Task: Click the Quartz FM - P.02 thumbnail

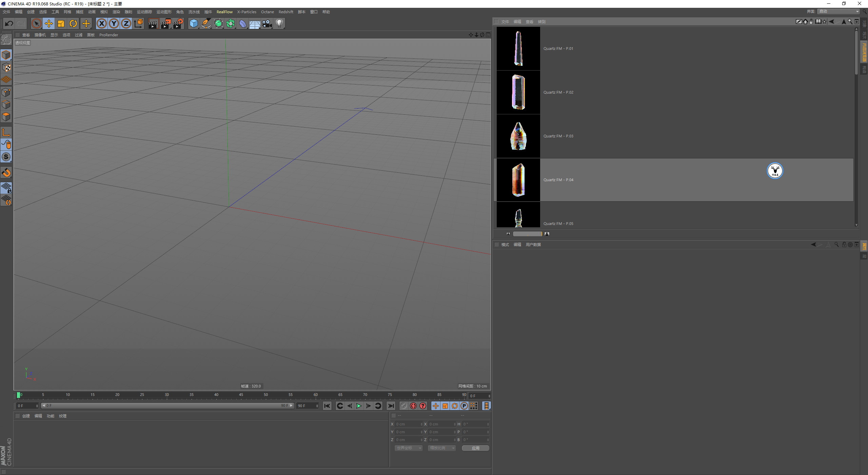Action: tap(518, 92)
